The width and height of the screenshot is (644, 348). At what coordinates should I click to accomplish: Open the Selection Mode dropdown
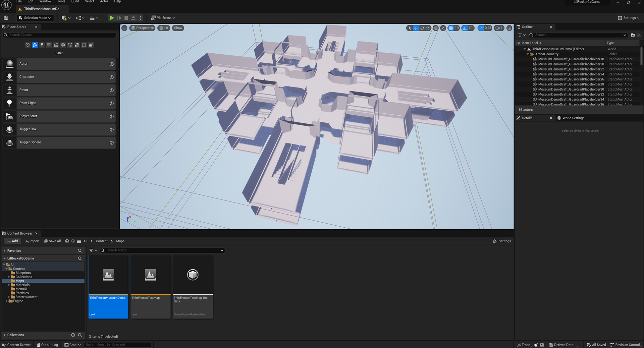(35, 18)
